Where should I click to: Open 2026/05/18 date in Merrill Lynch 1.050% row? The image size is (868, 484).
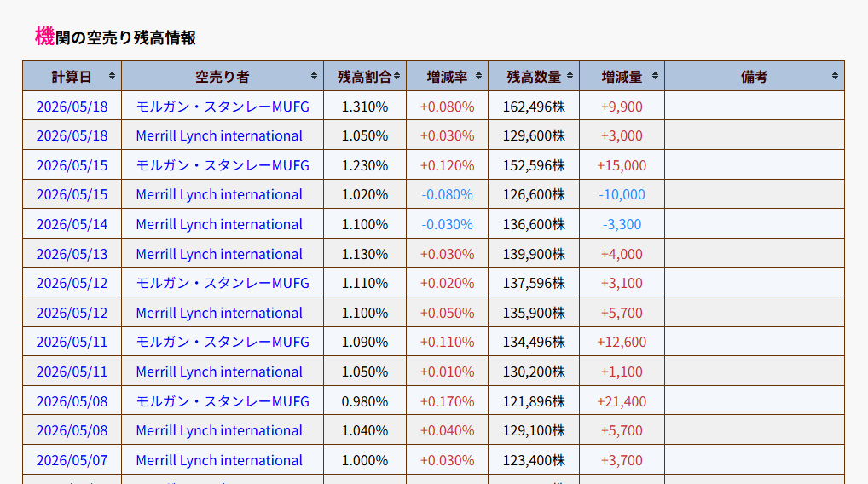pyautogui.click(x=72, y=135)
